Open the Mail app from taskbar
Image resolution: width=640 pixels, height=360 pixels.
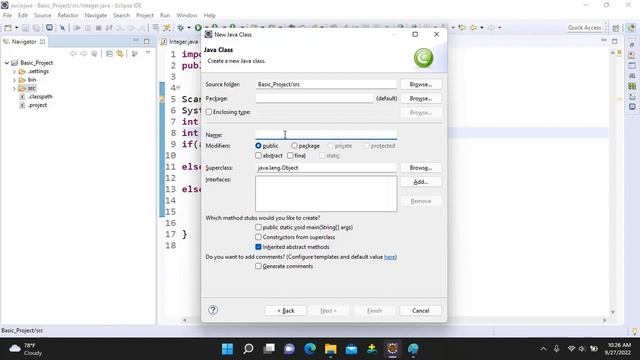tap(351, 349)
